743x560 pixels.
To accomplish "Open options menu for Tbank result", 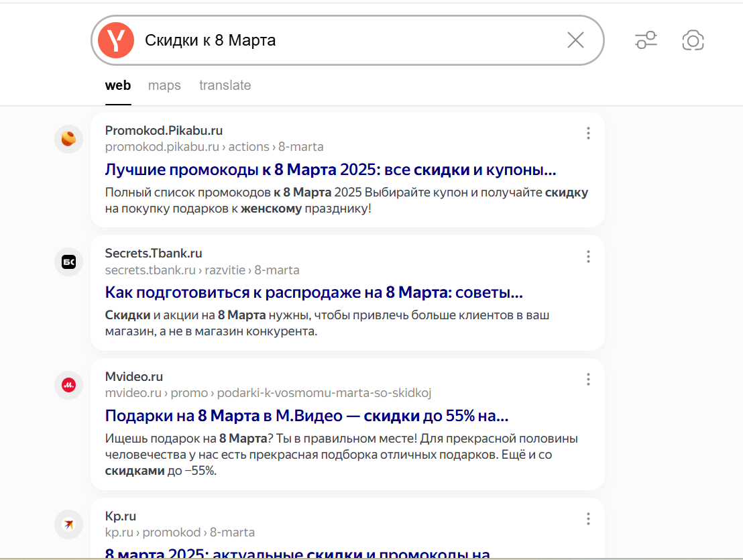I will (588, 256).
